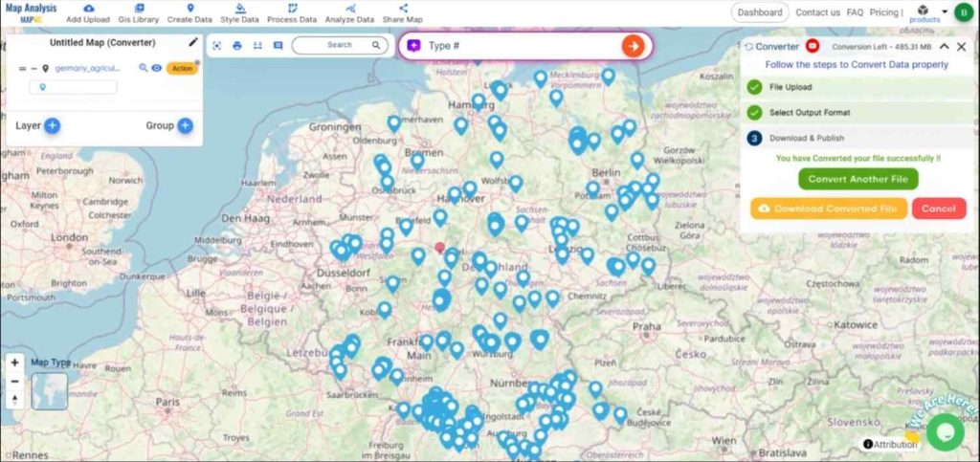This screenshot has width=980, height=462.
Task: Collapse the Converter panel with the chevron
Action: coord(945,46)
